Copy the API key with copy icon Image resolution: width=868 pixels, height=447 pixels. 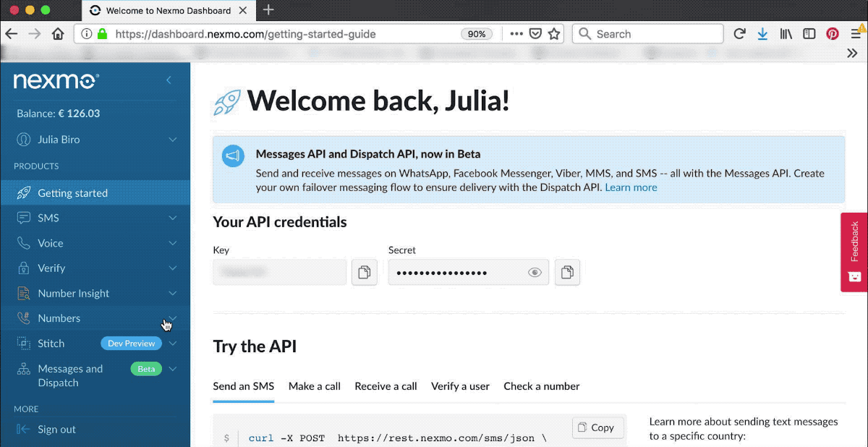click(x=365, y=273)
